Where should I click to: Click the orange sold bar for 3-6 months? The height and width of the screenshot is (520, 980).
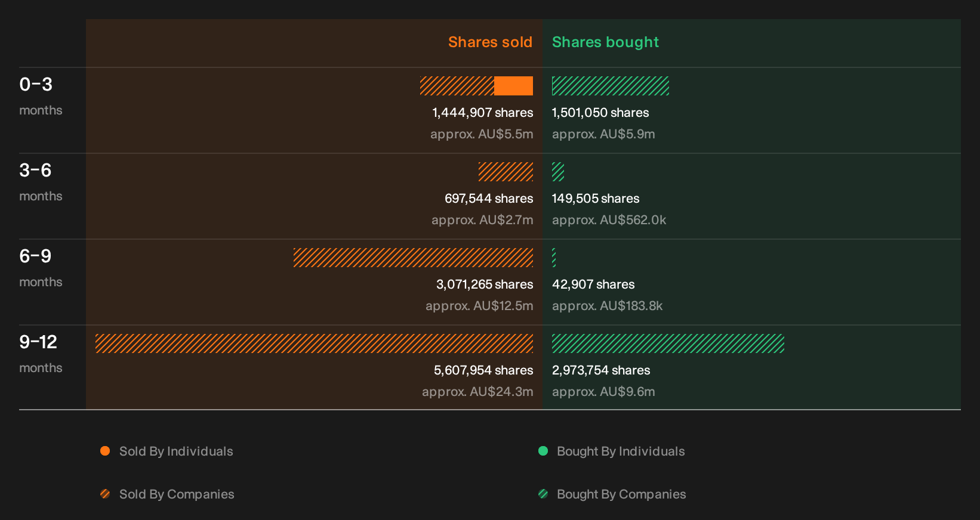506,172
